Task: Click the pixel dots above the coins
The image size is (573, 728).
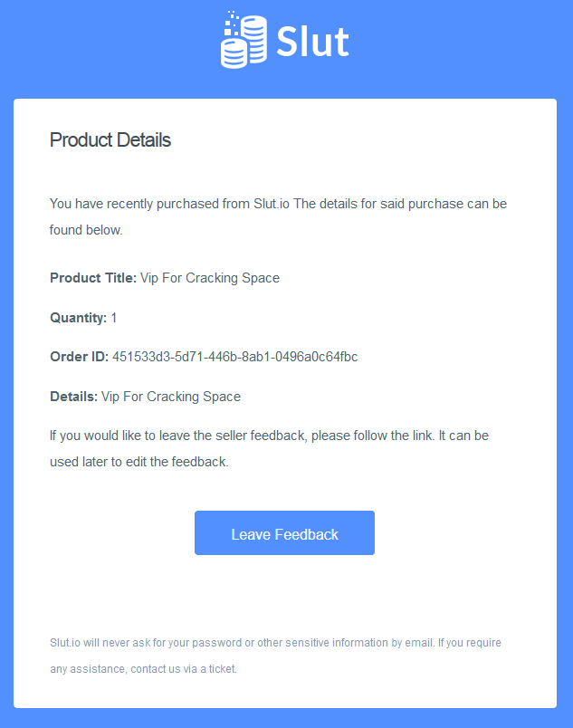Action: click(x=232, y=23)
